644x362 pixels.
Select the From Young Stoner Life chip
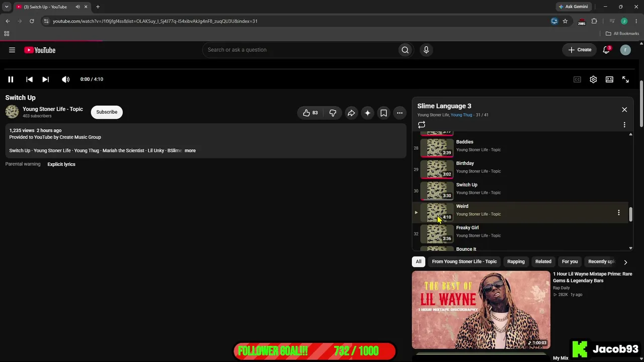point(464,261)
